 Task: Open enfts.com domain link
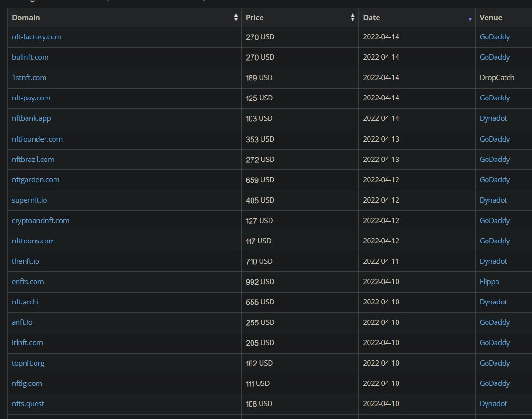click(x=28, y=281)
